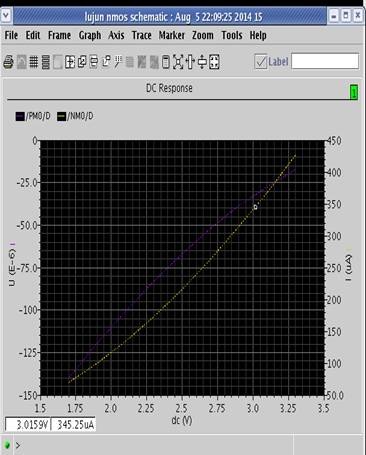Open the Marker menu
Viewport: 366px width, 455px height.
coord(172,35)
